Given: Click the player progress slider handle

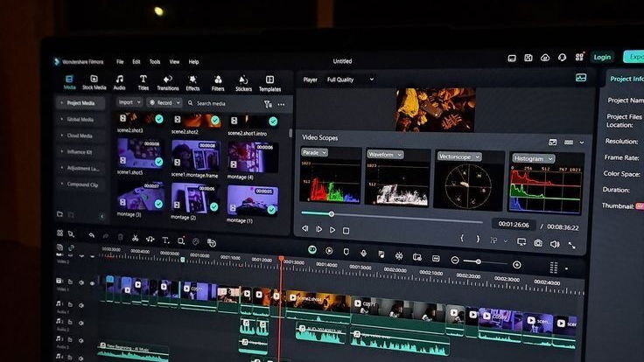Looking at the screenshot, I should (331, 214).
